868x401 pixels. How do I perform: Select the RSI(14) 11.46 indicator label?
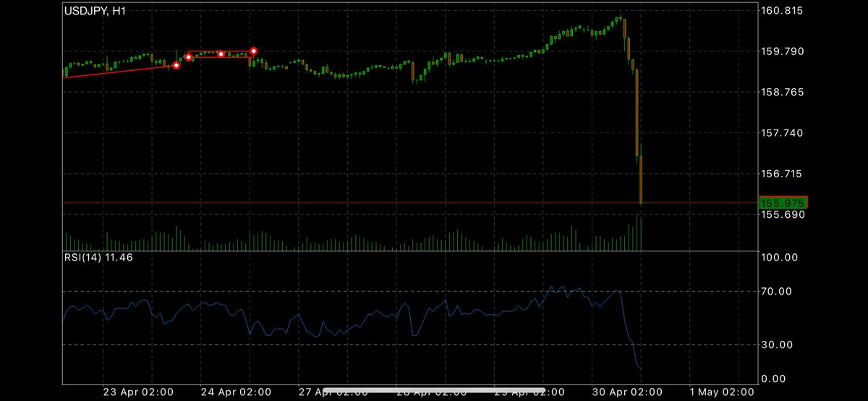[x=98, y=257]
